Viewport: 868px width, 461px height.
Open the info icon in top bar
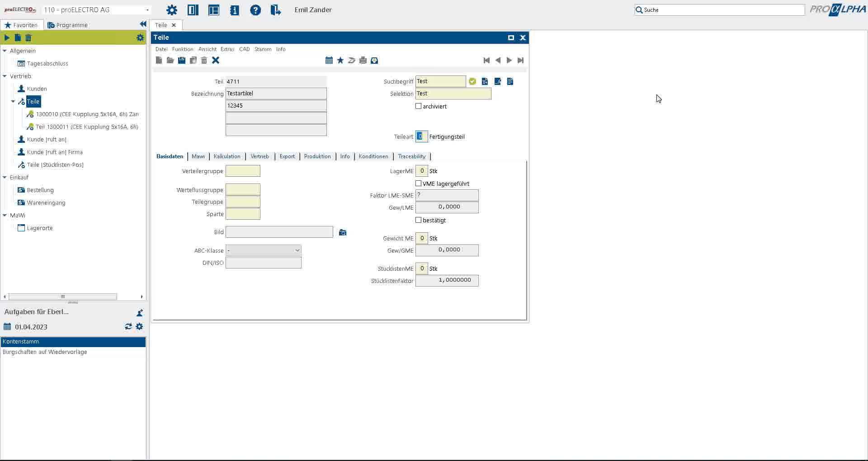pos(235,10)
